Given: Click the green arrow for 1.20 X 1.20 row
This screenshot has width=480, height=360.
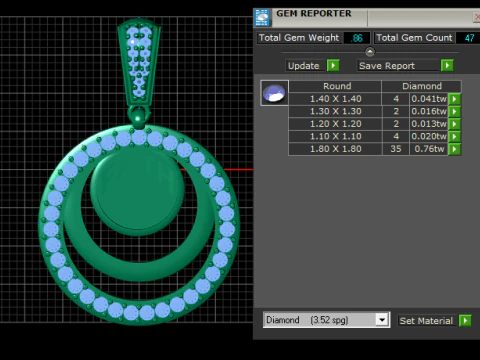Looking at the screenshot, I should 455,124.
